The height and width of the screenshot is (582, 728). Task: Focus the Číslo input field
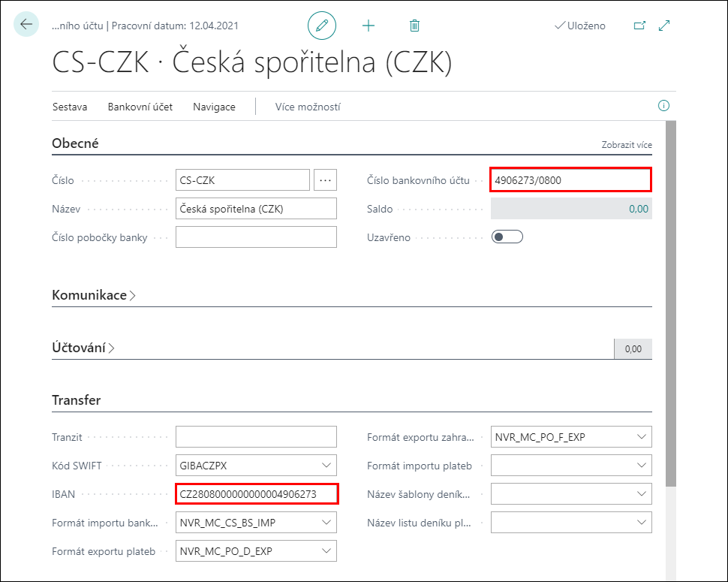tap(242, 179)
